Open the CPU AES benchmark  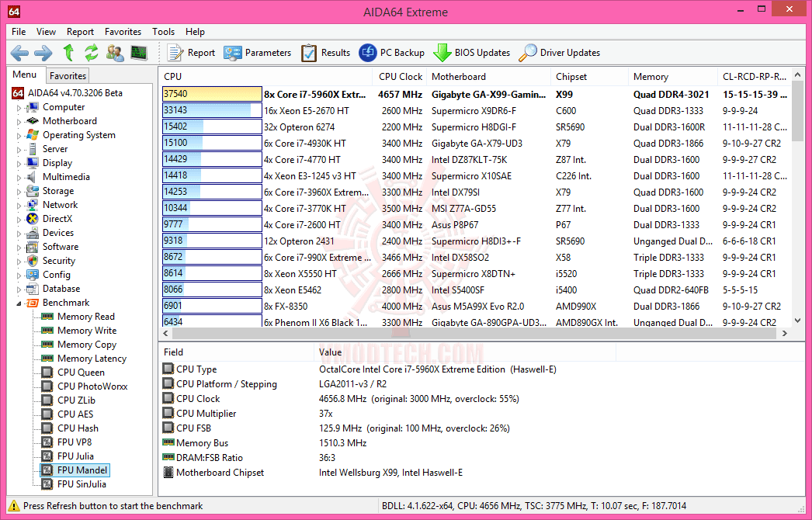tap(75, 415)
